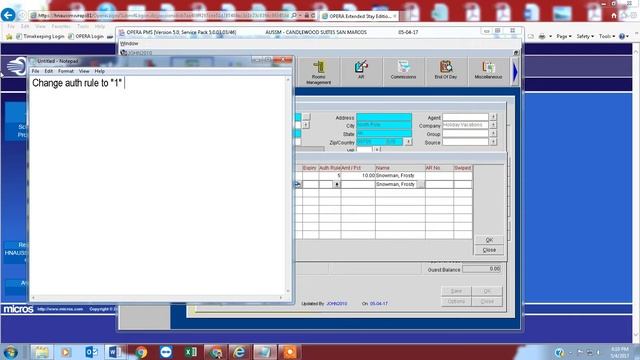
Task: Open the Notepad Edit menu
Action: pos(49,71)
